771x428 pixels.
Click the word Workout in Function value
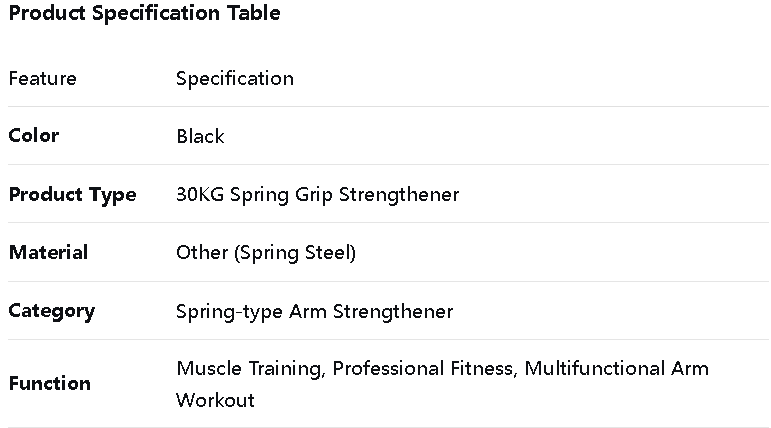click(x=215, y=400)
